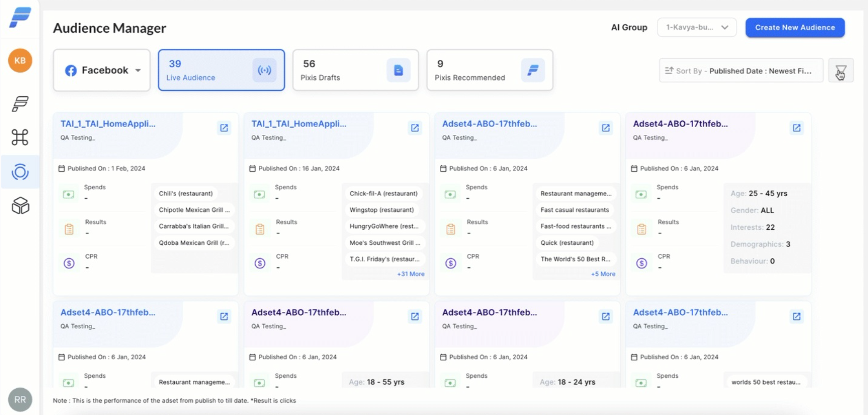868x415 pixels.
Task: Switch to the 56 Pixis Drafts tab
Action: 355,70
